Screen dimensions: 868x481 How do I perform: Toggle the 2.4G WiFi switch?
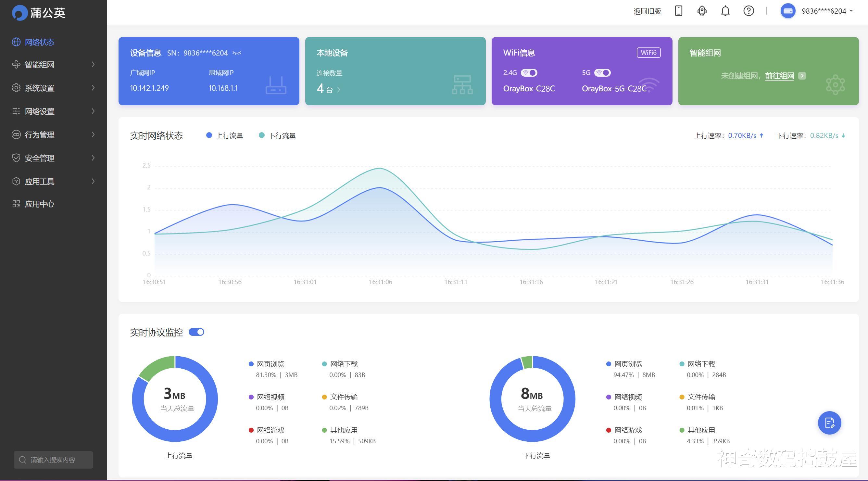(529, 73)
